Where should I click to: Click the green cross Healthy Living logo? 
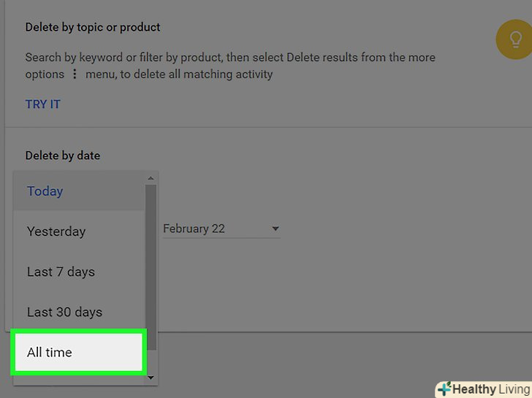coord(444,389)
